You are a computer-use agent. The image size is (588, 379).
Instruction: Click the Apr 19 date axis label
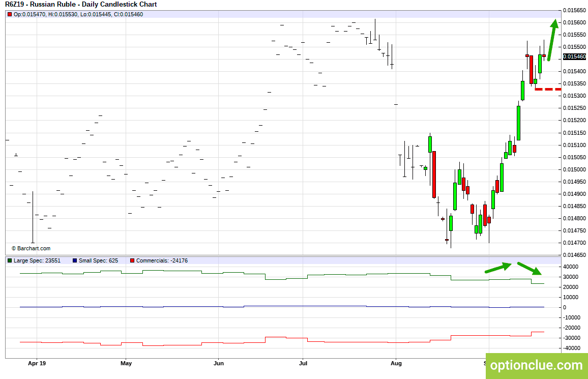point(37,363)
